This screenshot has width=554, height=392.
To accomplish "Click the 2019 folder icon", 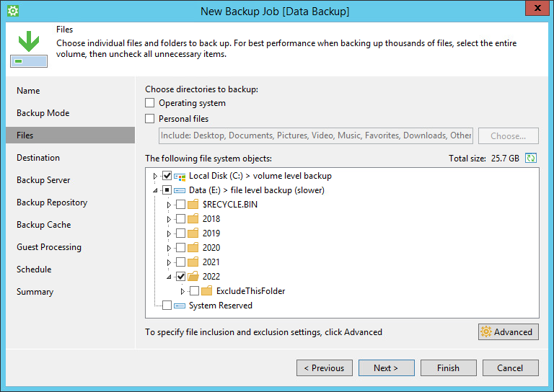I will click(x=193, y=233).
